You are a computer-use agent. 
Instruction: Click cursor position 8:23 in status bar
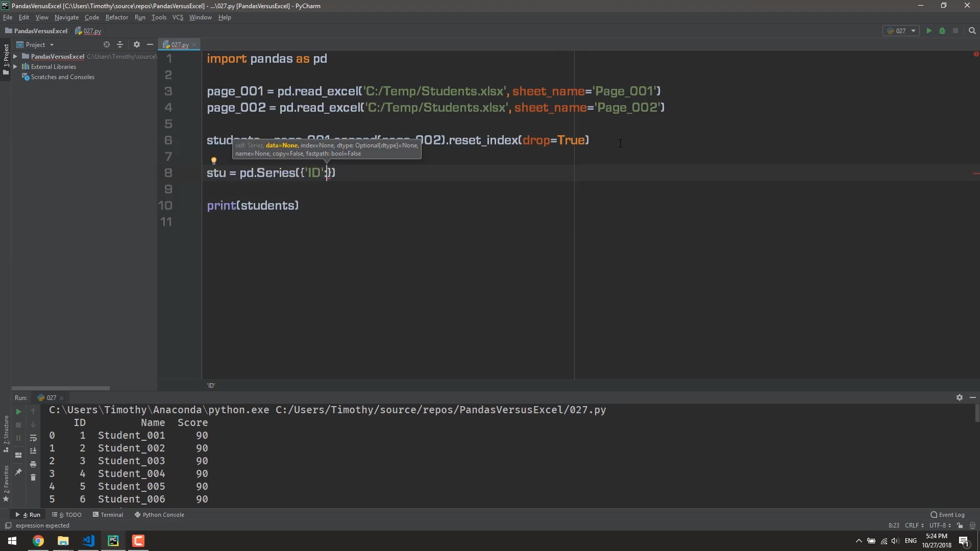(x=894, y=525)
